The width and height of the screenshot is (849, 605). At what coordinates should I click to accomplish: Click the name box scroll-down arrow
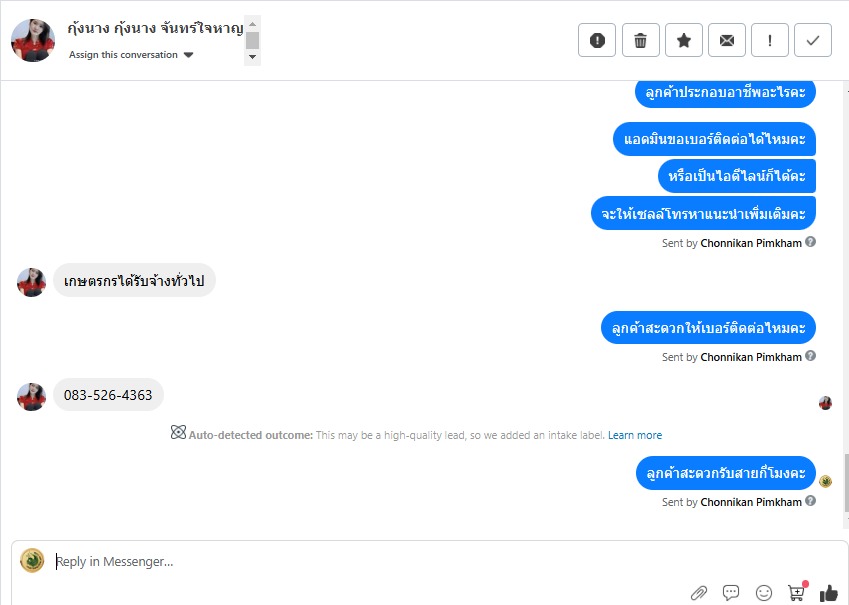click(x=252, y=57)
